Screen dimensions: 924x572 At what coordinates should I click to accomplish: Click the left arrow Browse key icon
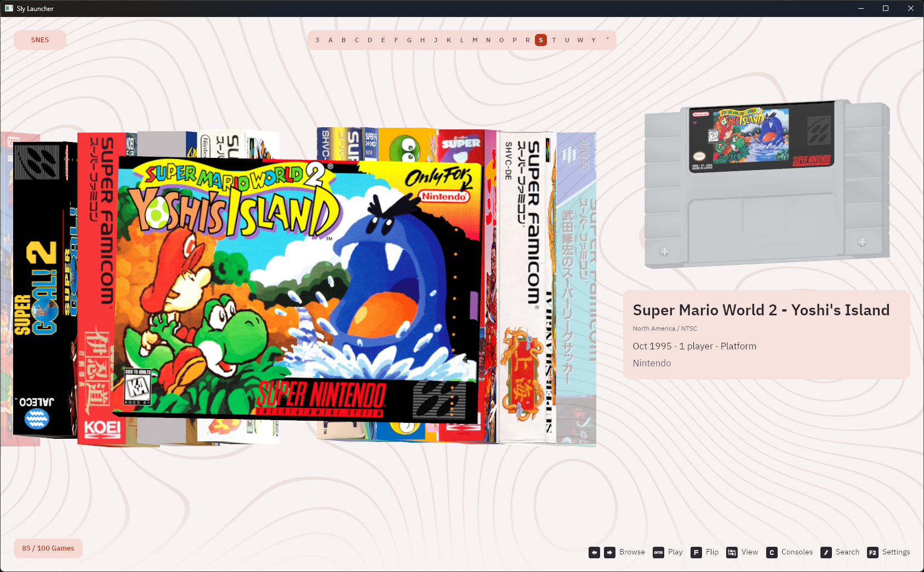(594, 552)
